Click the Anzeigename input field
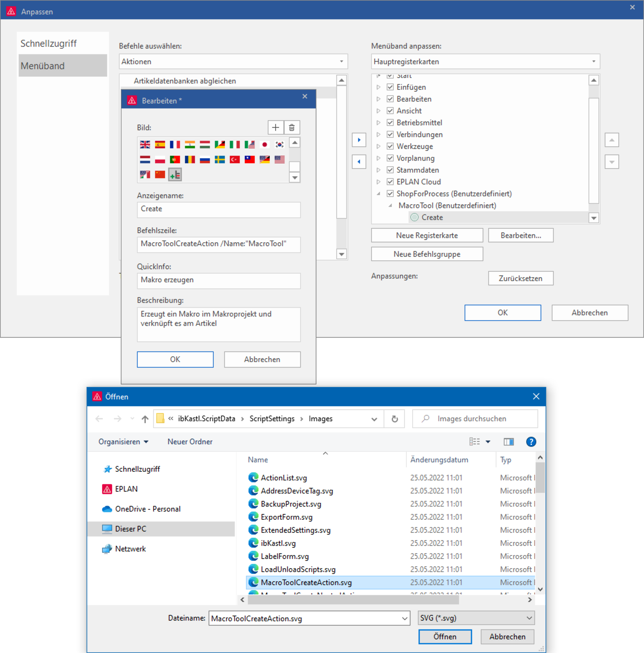Viewport: 644px width, 653px height. click(219, 209)
